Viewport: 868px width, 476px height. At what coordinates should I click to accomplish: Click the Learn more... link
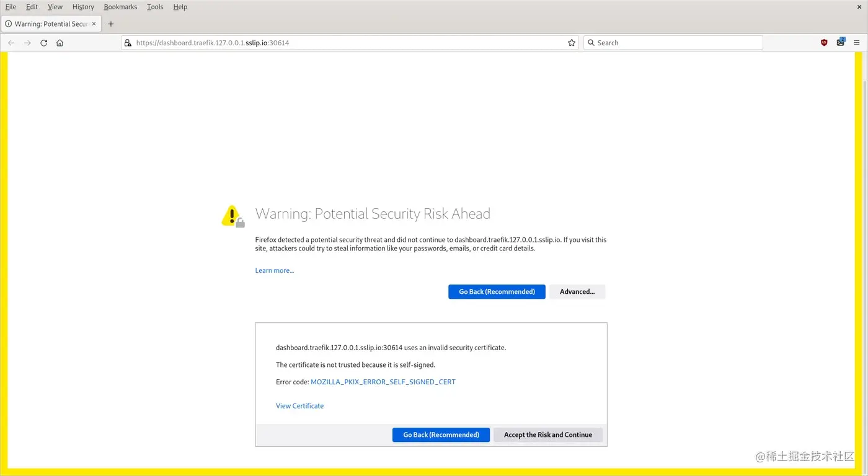tap(275, 270)
